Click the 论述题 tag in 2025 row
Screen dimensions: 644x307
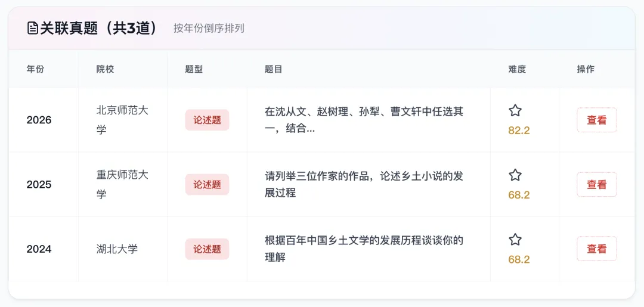coord(207,184)
